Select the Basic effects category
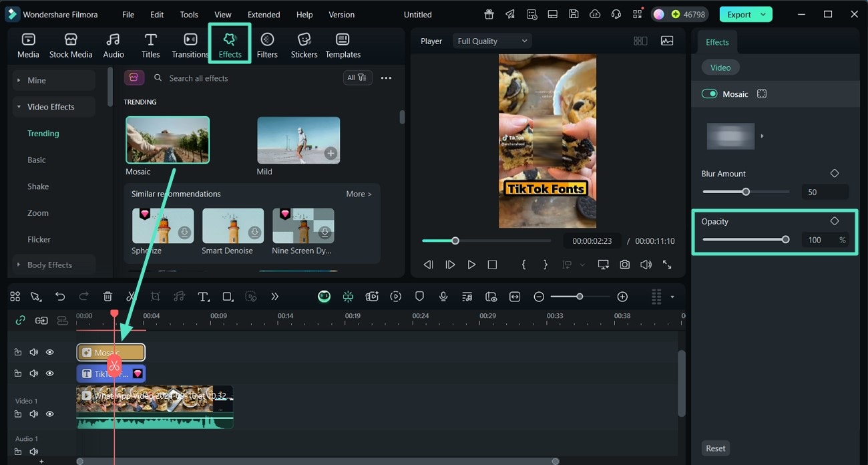 click(37, 160)
